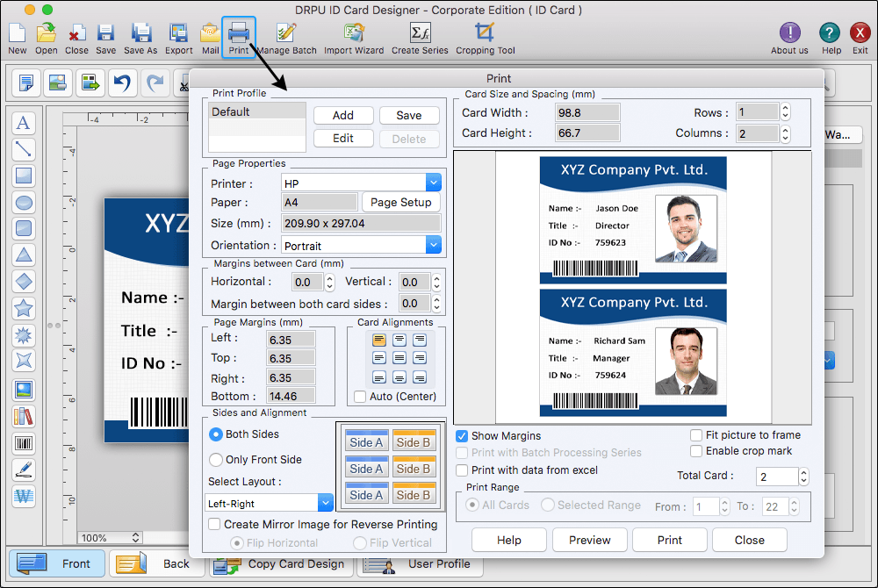
Task: Select the Line drawing tool
Action: click(x=24, y=149)
